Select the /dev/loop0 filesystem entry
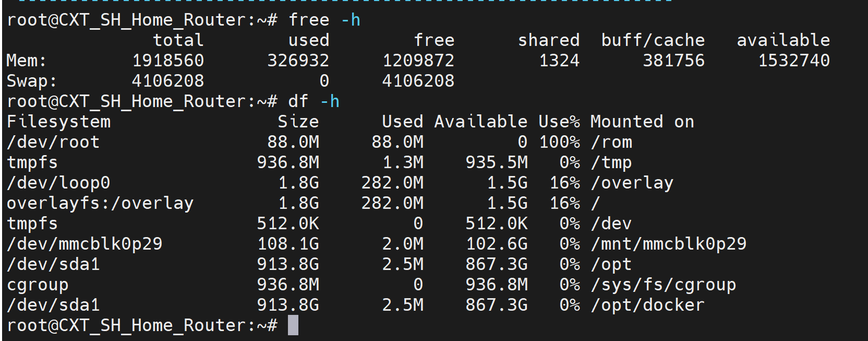The image size is (868, 341). [58, 183]
